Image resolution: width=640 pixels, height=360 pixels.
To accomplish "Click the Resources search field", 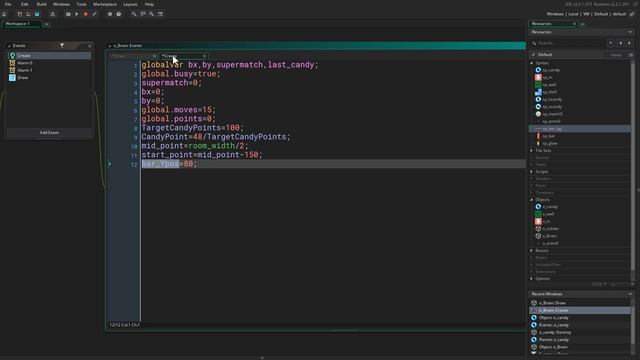I will pyautogui.click(x=568, y=43).
